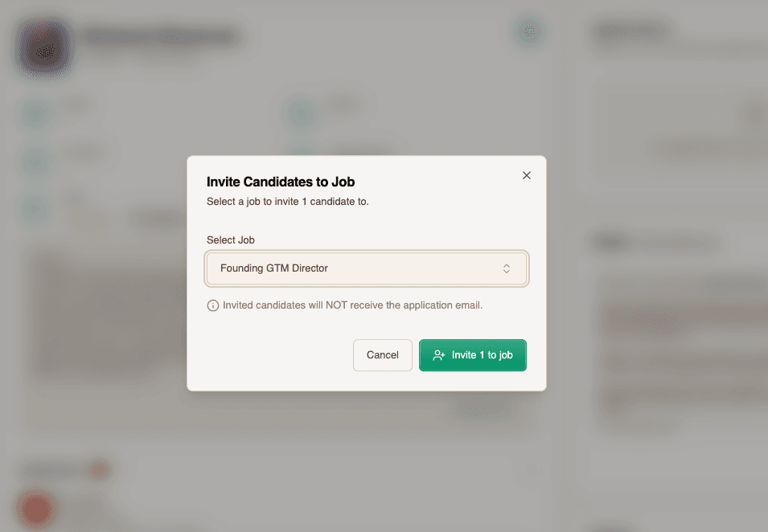Viewport: 768px width, 532px height.
Task: Click the second blurred teal circle icon on left
Action: point(35,161)
